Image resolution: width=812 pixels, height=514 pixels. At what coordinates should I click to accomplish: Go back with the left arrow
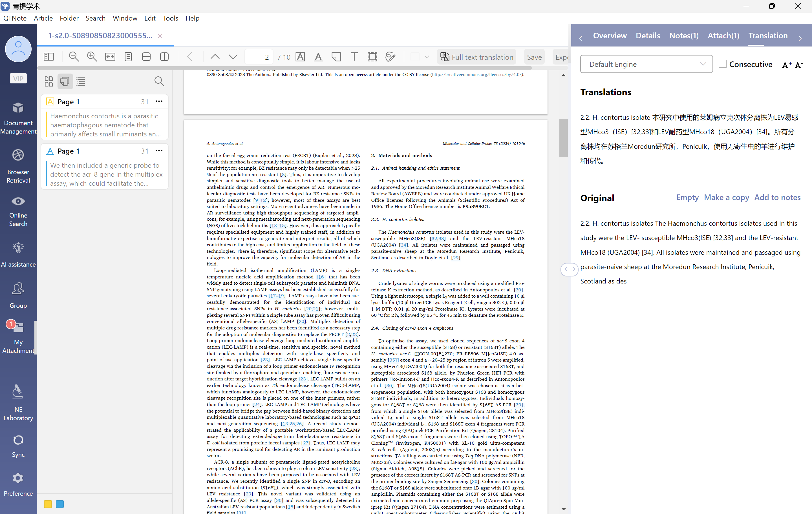pyautogui.click(x=190, y=57)
